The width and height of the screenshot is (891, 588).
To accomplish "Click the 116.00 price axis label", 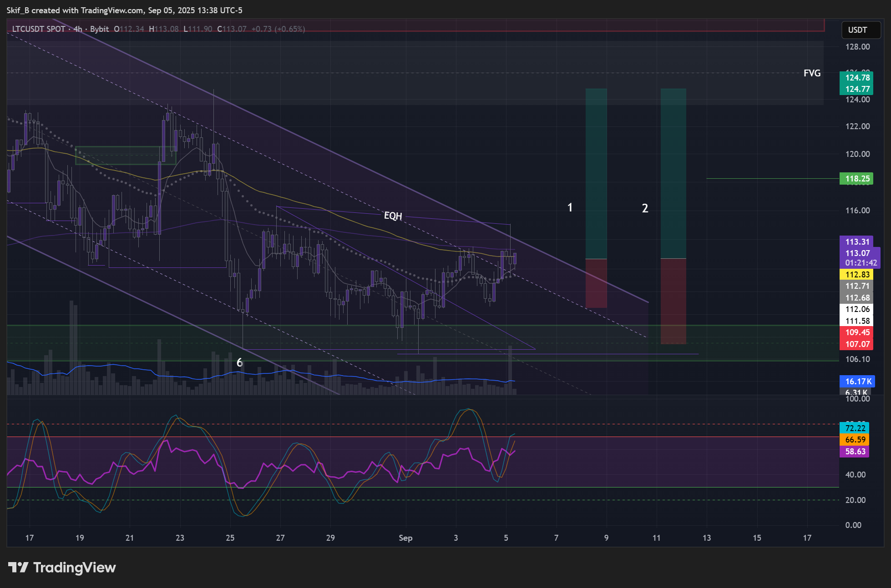I will click(x=857, y=211).
